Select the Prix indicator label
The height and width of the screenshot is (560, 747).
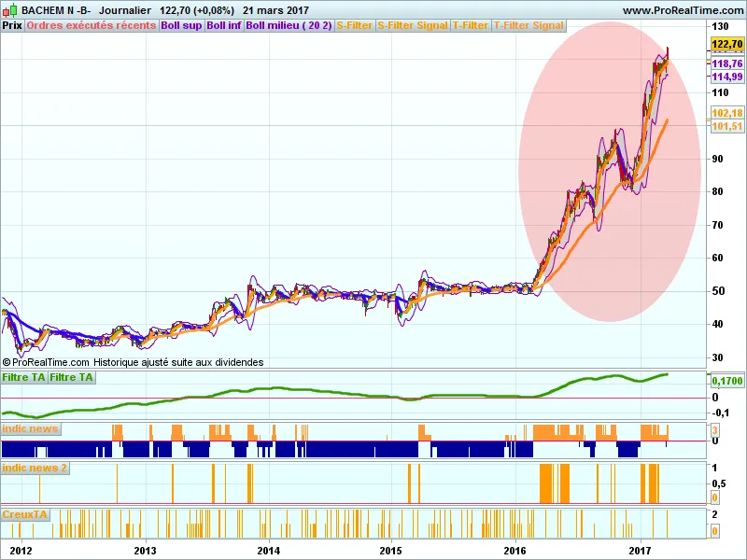12,25
